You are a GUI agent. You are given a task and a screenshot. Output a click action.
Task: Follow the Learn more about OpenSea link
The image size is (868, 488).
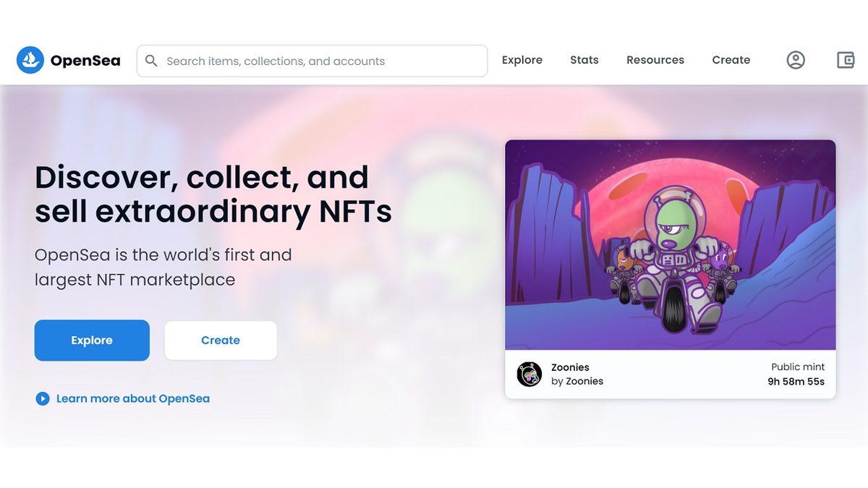(133, 398)
